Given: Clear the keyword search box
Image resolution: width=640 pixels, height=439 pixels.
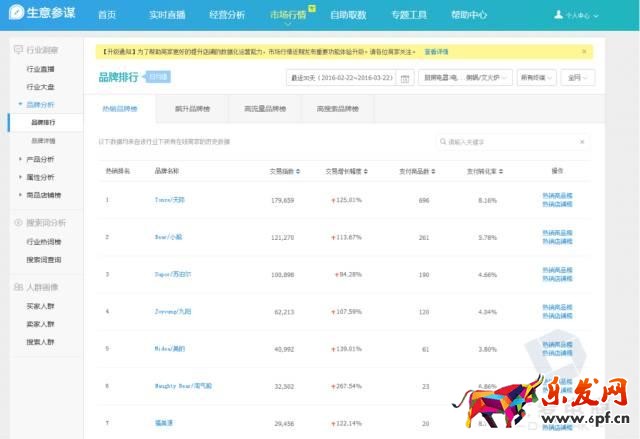Looking at the screenshot, I should [x=583, y=142].
